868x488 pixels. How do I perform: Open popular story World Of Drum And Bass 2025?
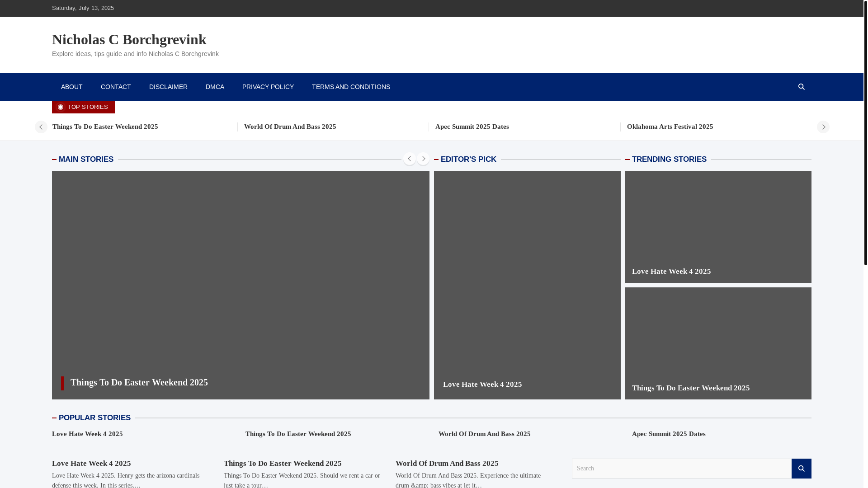tap(485, 434)
